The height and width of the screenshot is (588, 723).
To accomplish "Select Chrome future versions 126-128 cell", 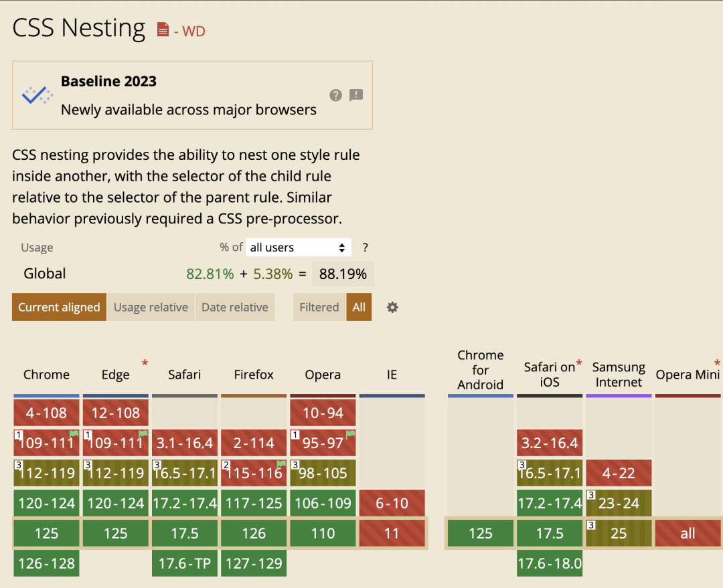I will click(47, 563).
